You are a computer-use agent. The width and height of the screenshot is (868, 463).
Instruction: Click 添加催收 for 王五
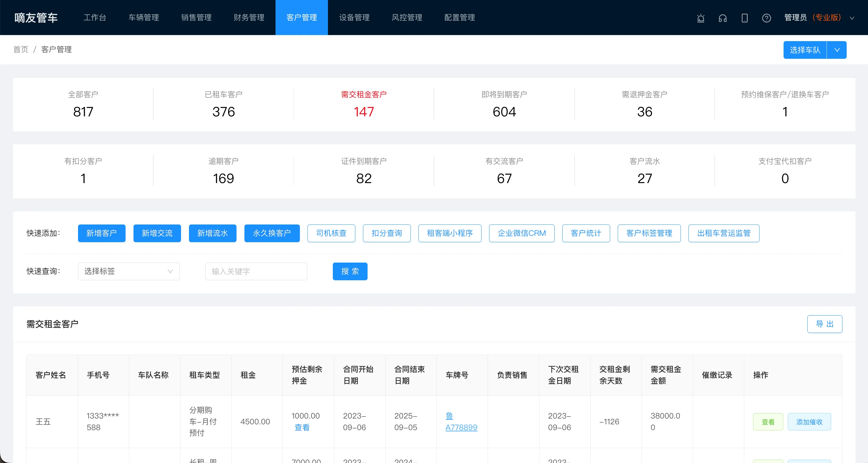(x=809, y=422)
